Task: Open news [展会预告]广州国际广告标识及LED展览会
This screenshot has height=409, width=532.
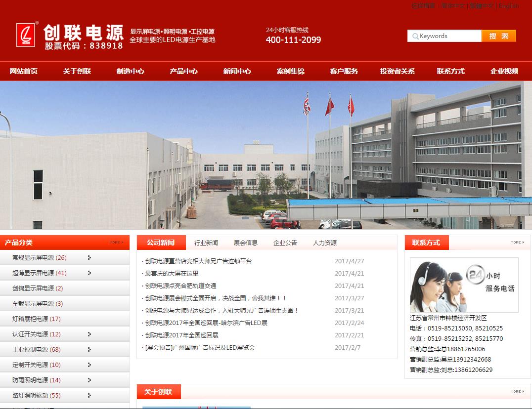Action: pyautogui.click(x=200, y=347)
